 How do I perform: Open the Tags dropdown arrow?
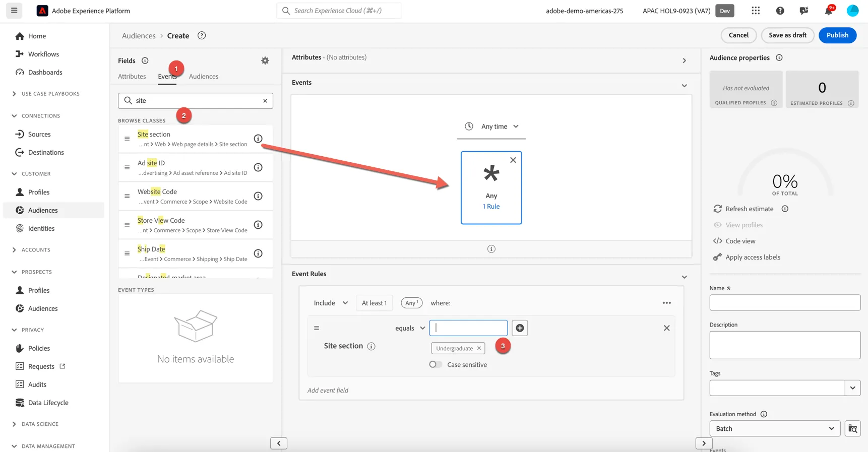pos(852,388)
